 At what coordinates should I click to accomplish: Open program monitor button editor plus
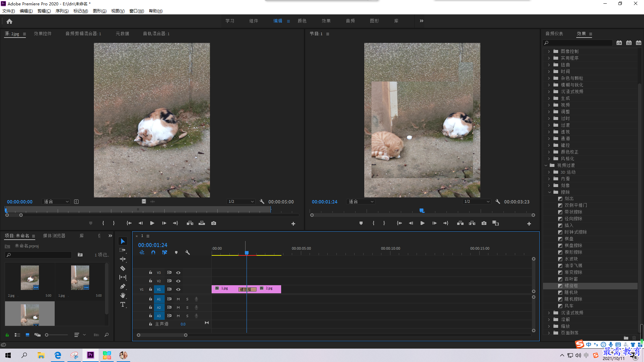click(x=529, y=224)
